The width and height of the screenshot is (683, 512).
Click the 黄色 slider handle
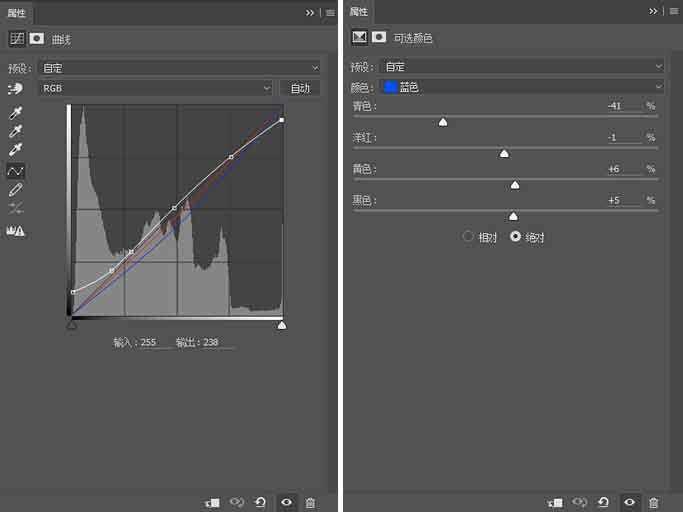515,185
